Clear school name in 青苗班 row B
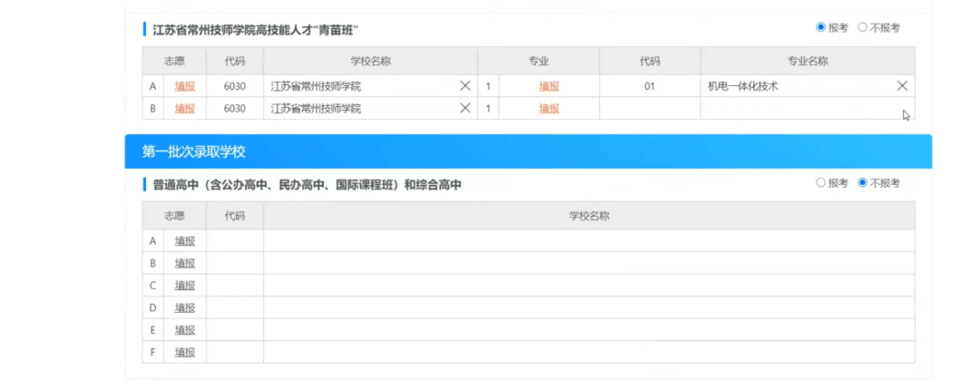Viewport: 980px width, 390px height. [x=465, y=108]
